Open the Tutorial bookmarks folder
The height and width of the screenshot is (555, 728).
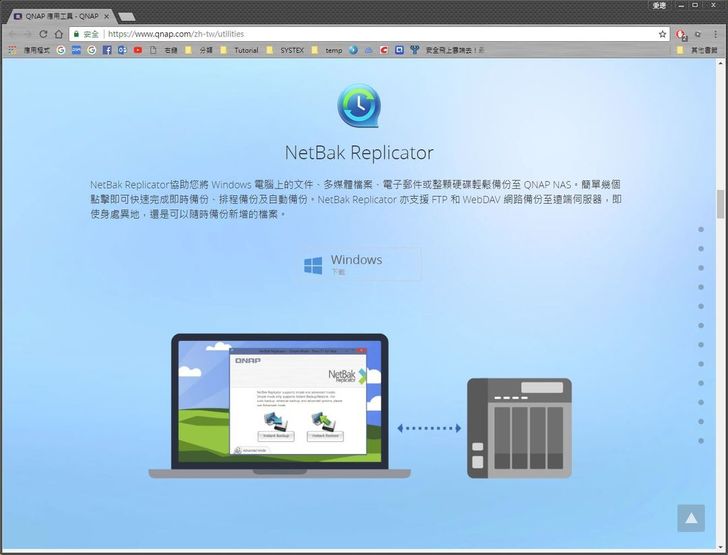[x=240, y=50]
